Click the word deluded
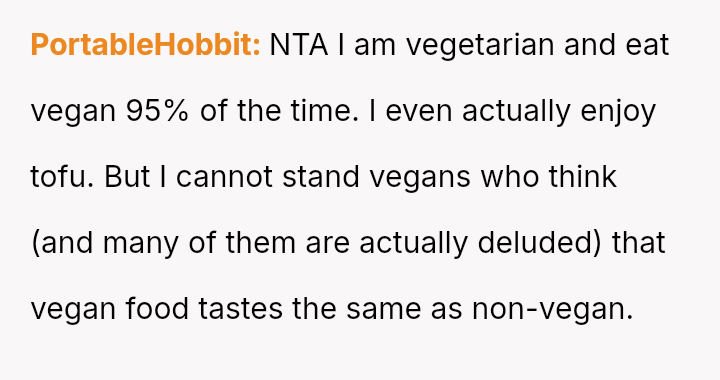Viewport: 720px width, 380px height. [534, 243]
